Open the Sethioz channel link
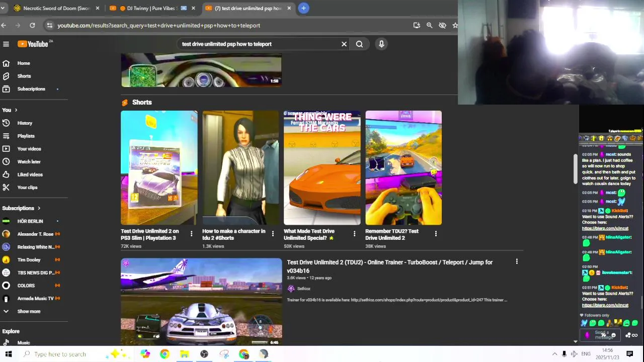This screenshot has width=644, height=362. pos(304,289)
